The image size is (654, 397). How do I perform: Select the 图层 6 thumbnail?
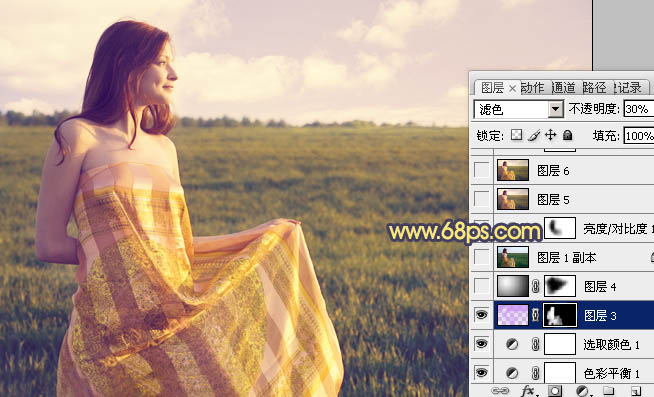click(x=513, y=170)
